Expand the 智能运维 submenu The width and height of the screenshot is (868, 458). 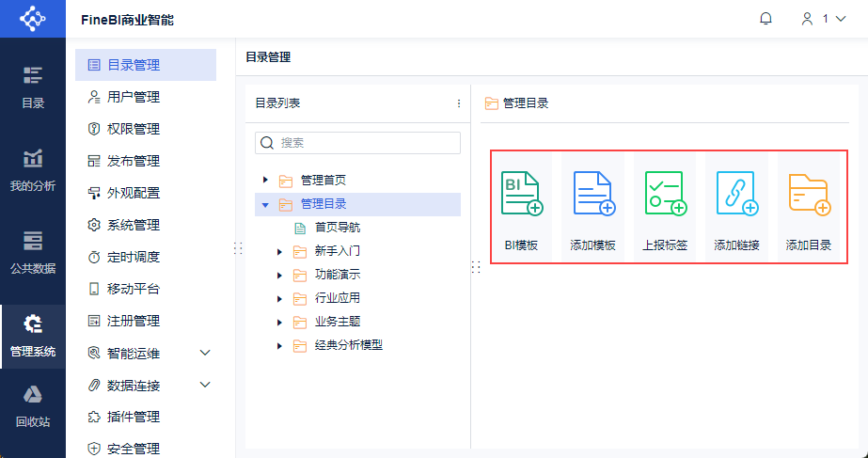coord(205,353)
